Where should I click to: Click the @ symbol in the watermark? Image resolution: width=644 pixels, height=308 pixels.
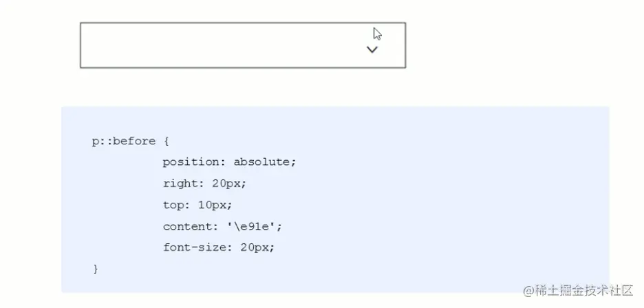point(528,289)
